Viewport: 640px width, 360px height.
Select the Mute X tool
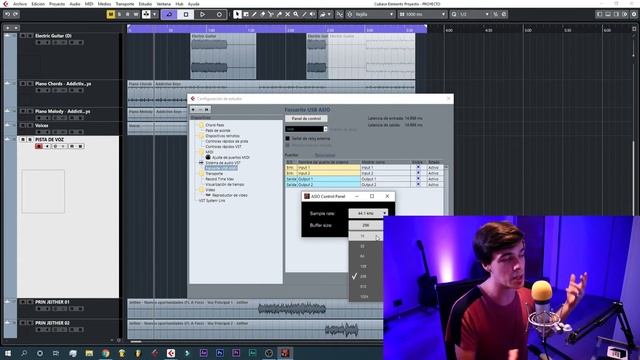pos(287,14)
